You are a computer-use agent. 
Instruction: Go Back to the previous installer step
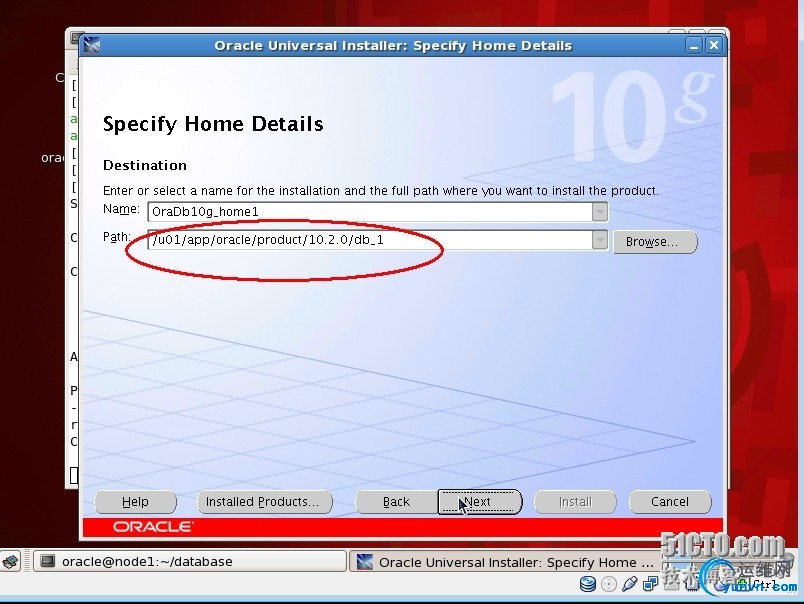pos(396,501)
